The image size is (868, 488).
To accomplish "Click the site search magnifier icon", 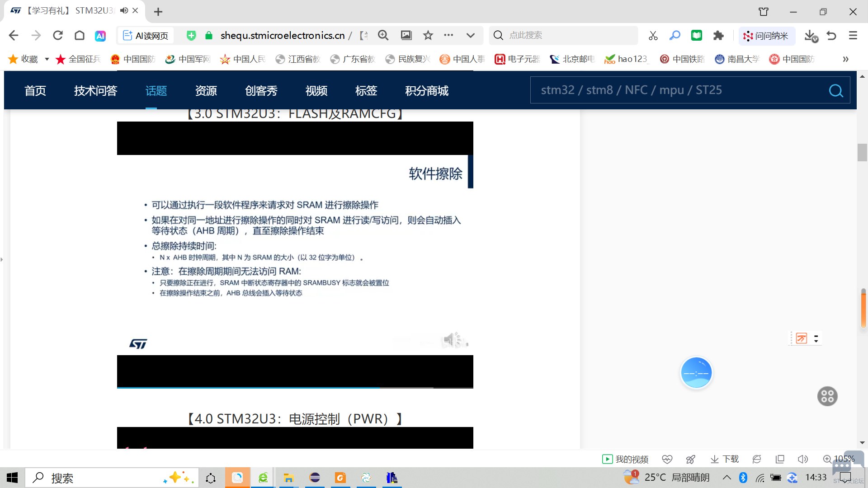I will click(835, 91).
